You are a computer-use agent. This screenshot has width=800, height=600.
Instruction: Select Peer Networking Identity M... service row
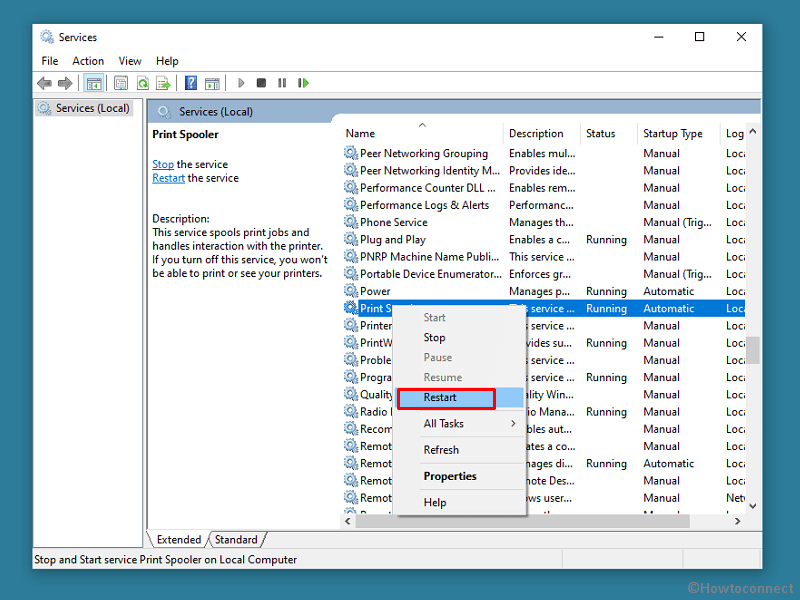[x=543, y=170]
